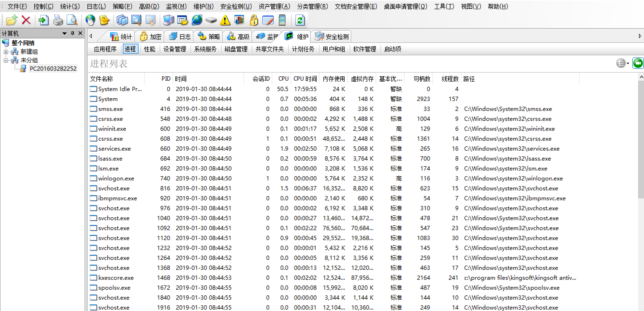Screen dimensions: 644x311
Task: Check the checkbox for kxescore.exe process
Action: click(93, 278)
